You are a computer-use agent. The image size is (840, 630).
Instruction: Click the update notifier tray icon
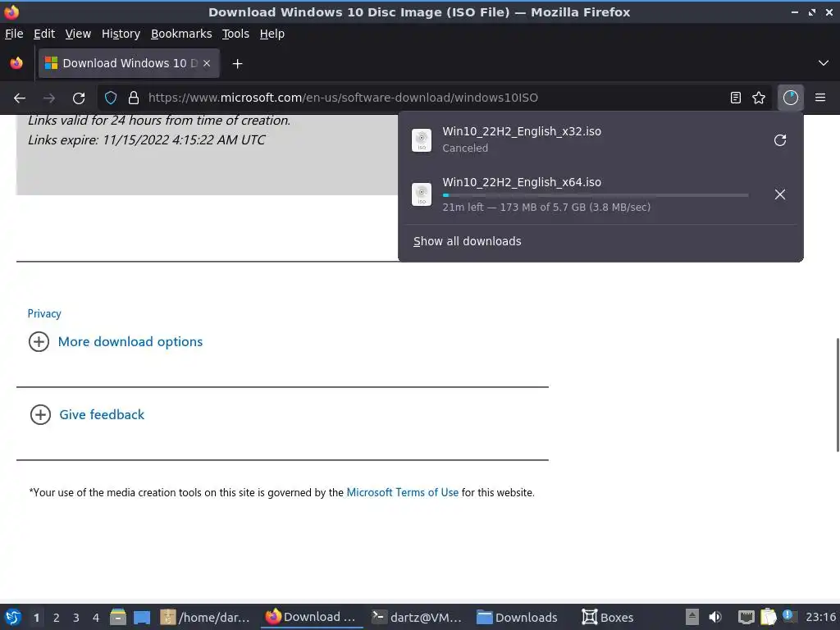(x=788, y=616)
